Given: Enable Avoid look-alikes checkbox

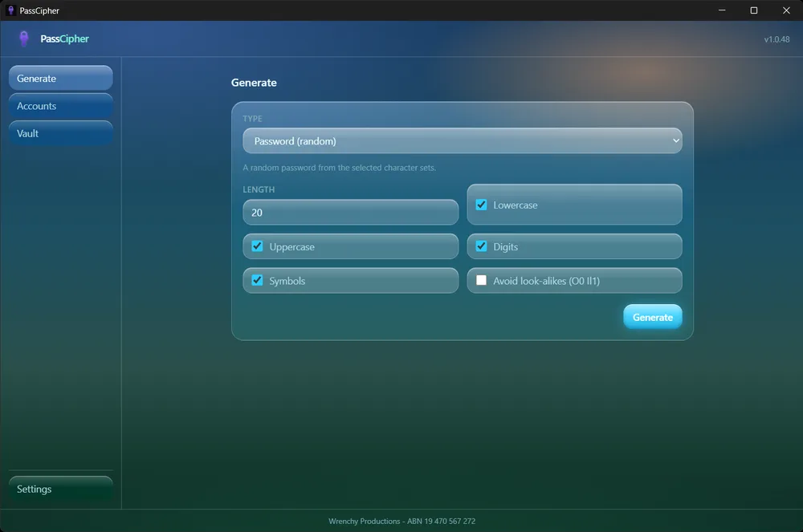Looking at the screenshot, I should (x=481, y=280).
